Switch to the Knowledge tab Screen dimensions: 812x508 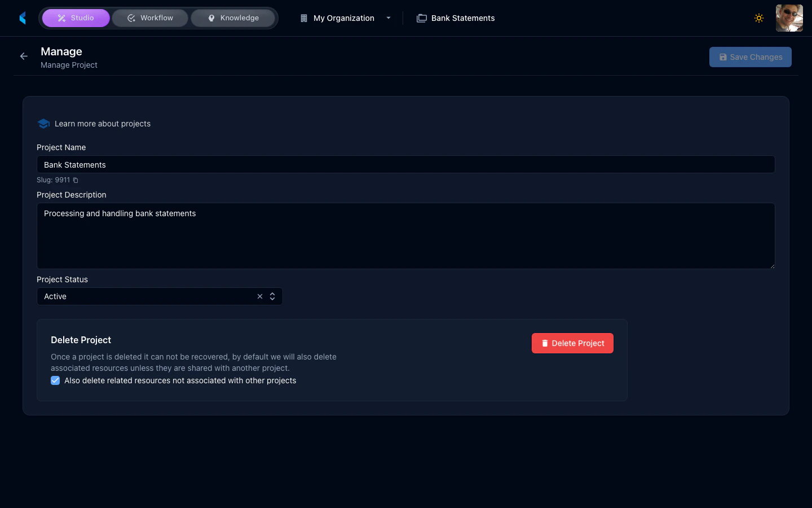(x=233, y=17)
